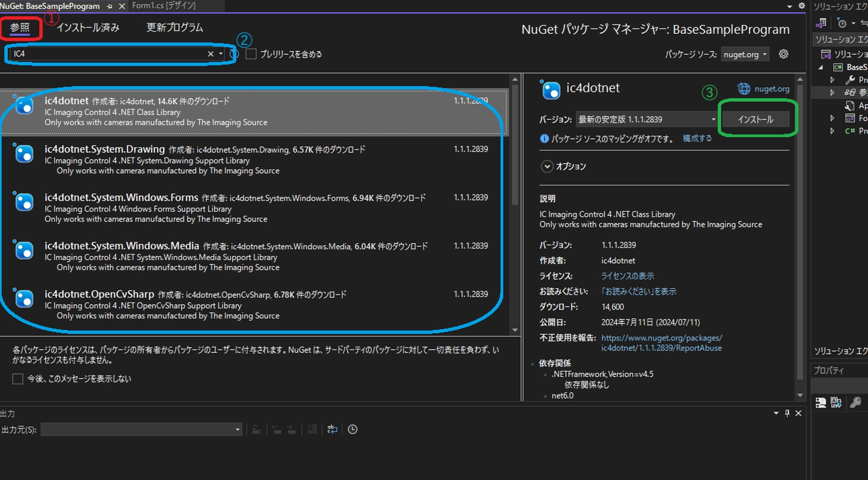Click Property Pages wrench icon in Properties

pos(855,403)
